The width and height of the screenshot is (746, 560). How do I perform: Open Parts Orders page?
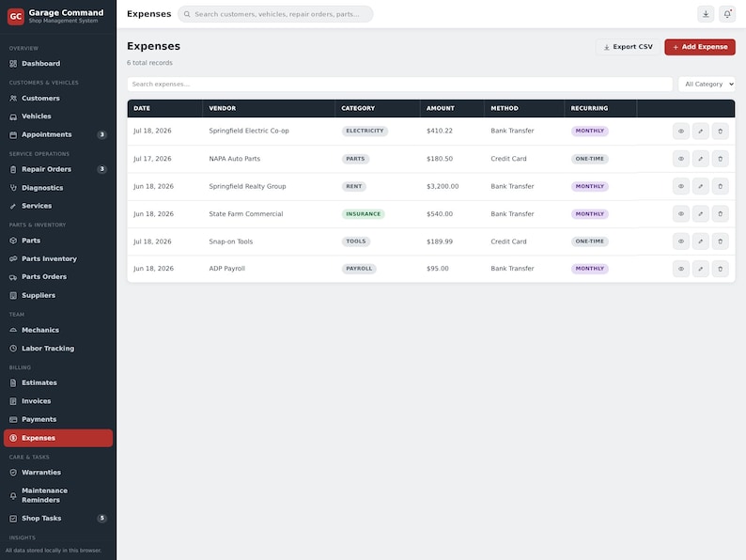click(x=58, y=277)
